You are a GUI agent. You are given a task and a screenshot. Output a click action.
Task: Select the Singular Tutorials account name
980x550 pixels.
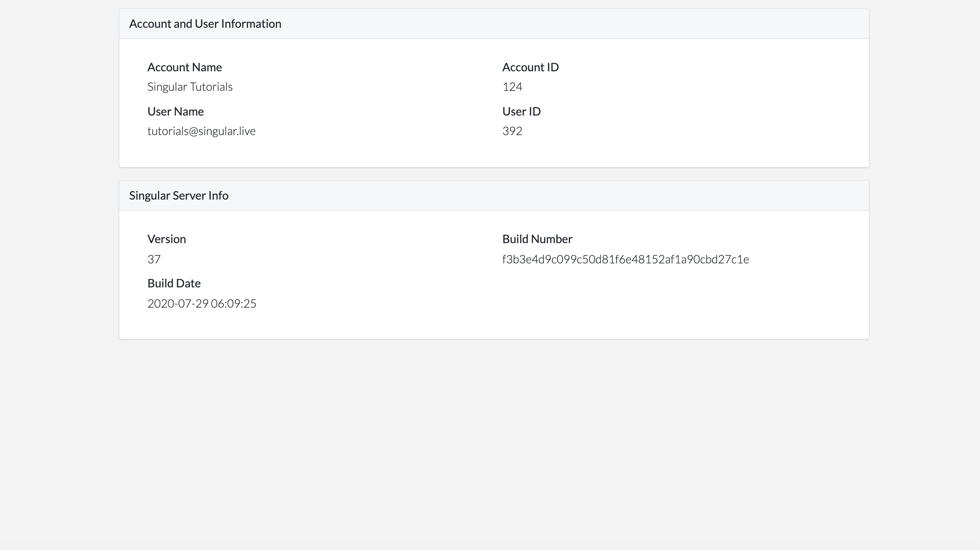click(x=190, y=87)
